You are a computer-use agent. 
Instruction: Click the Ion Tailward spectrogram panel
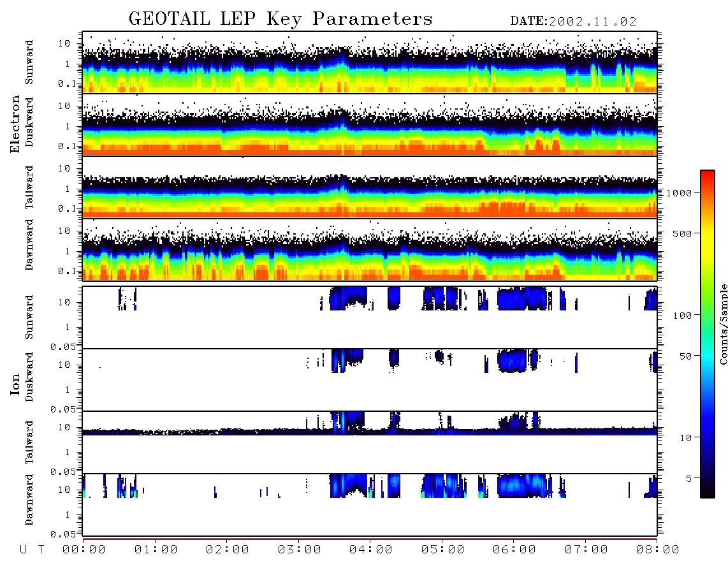click(x=370, y=442)
